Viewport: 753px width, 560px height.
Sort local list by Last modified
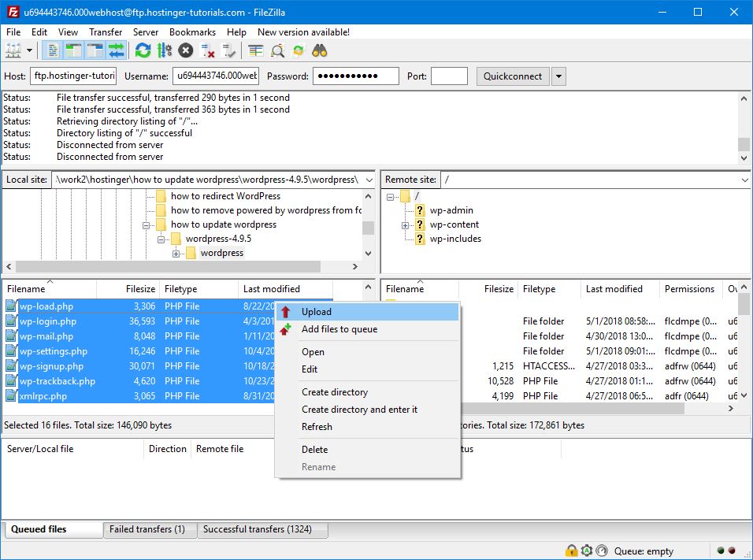pyautogui.click(x=285, y=288)
